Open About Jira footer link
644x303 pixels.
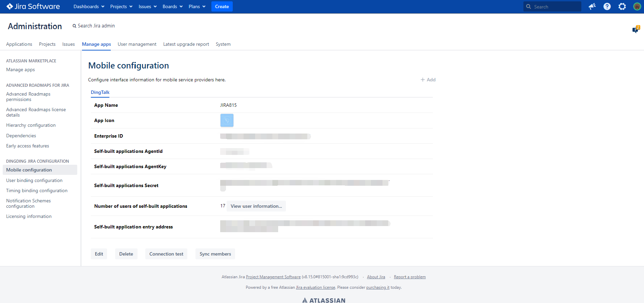pos(376,277)
